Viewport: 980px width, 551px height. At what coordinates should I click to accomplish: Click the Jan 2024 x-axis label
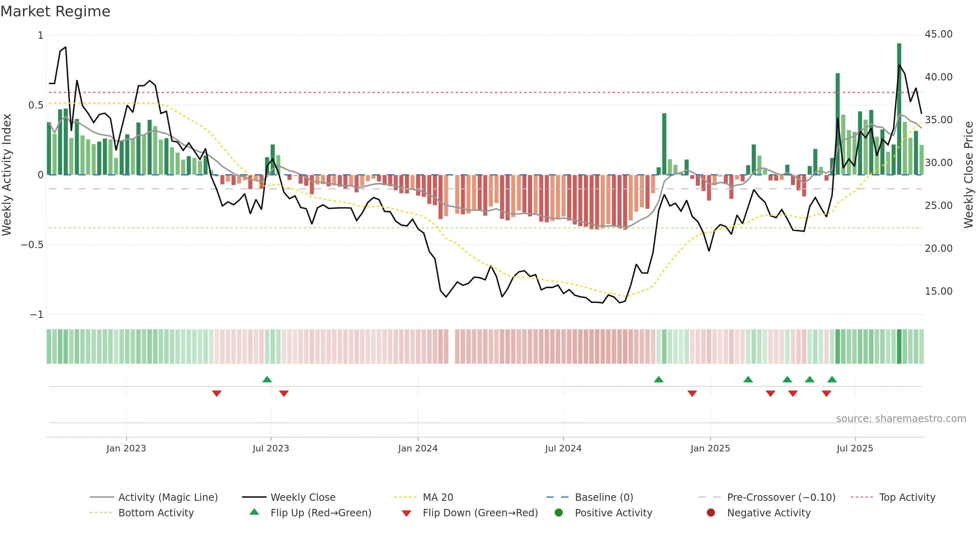pyautogui.click(x=418, y=448)
